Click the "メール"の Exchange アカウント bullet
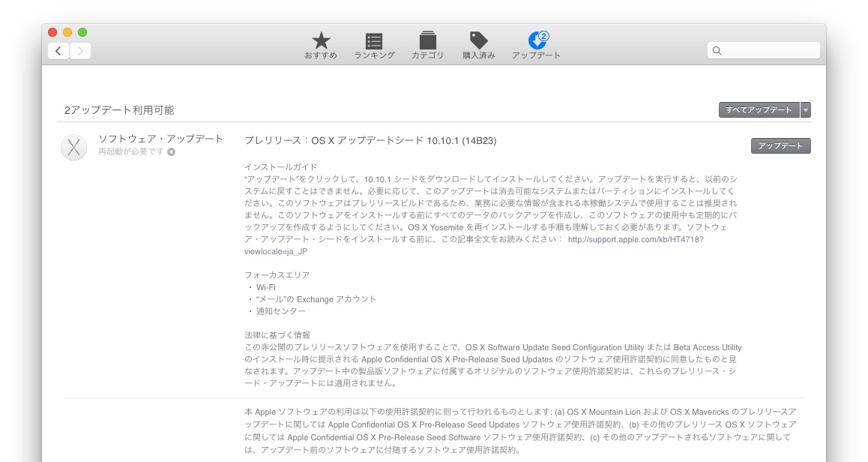868x462 pixels. 316,299
